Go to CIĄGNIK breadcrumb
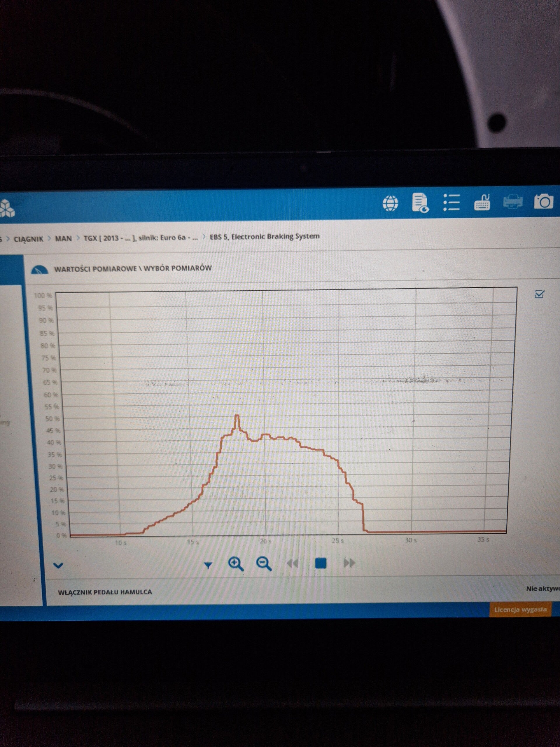Image resolution: width=560 pixels, height=747 pixels. [28, 239]
